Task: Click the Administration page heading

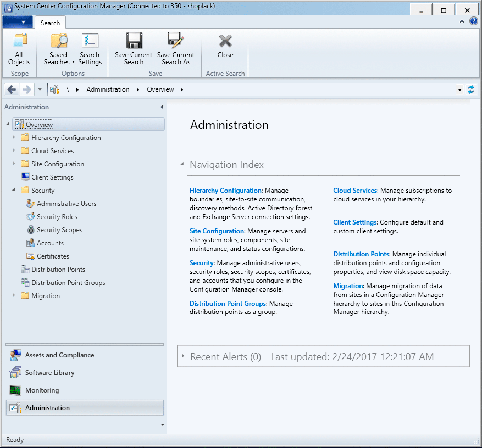Action: click(229, 125)
